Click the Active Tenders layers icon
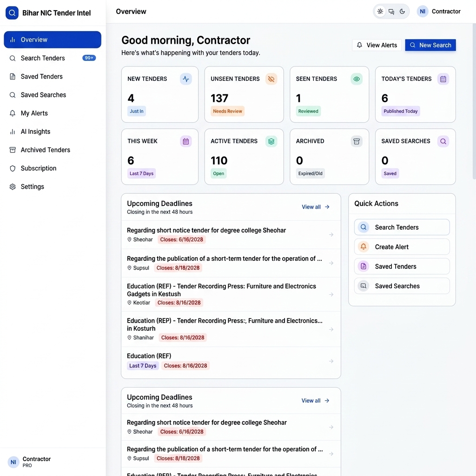Screen dimensions: 476x476 pos(271,141)
